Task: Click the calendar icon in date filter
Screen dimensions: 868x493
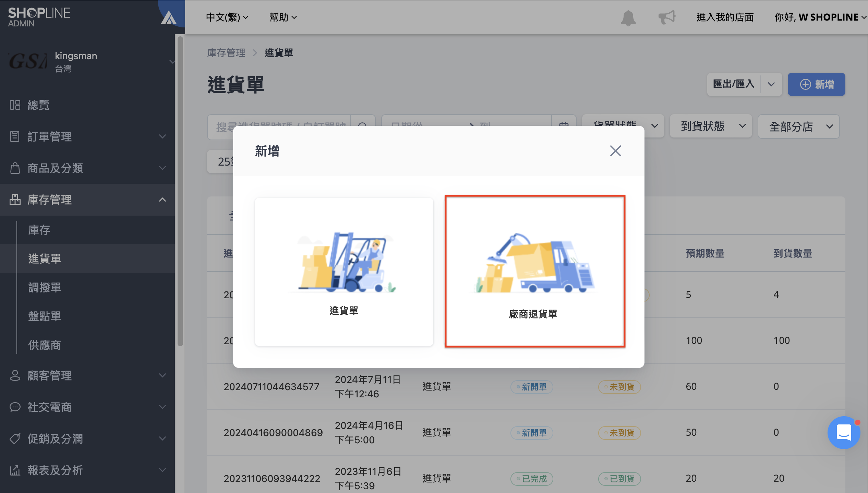Action: pos(564,126)
